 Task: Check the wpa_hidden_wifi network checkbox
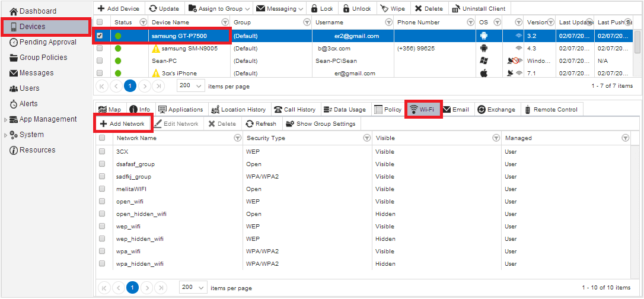[x=102, y=263]
